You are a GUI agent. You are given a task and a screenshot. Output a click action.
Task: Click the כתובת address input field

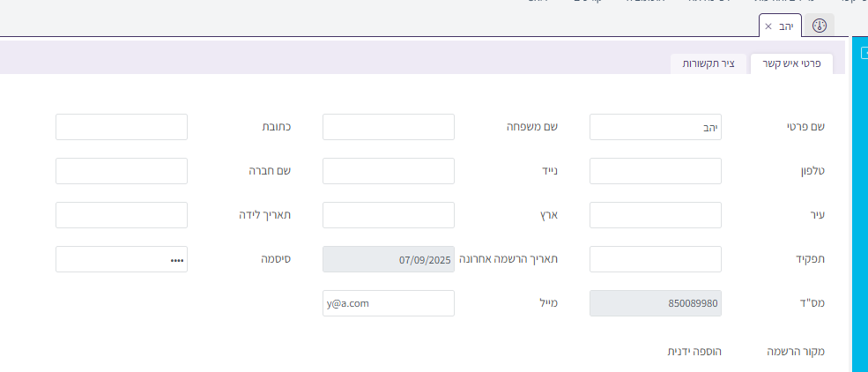click(x=122, y=127)
